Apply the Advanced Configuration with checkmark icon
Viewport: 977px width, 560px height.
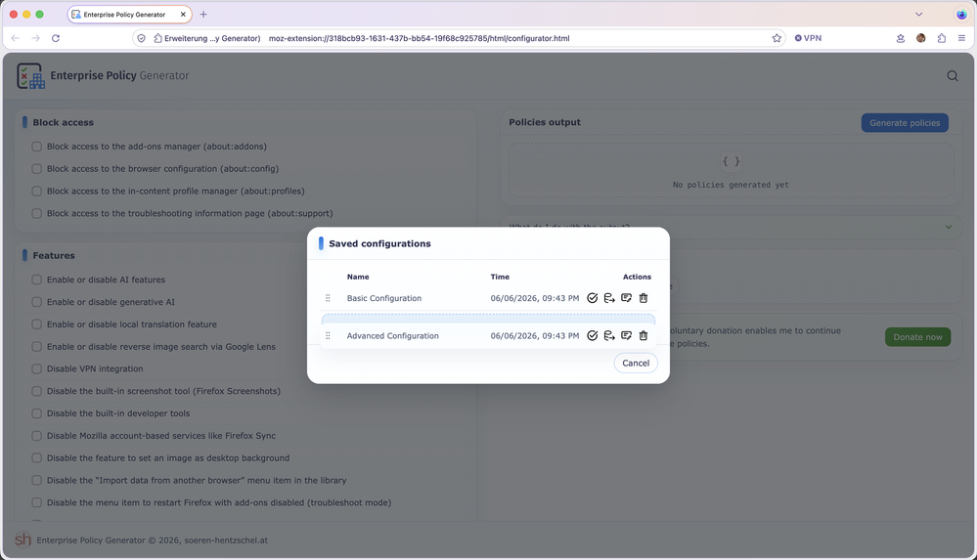(x=592, y=336)
